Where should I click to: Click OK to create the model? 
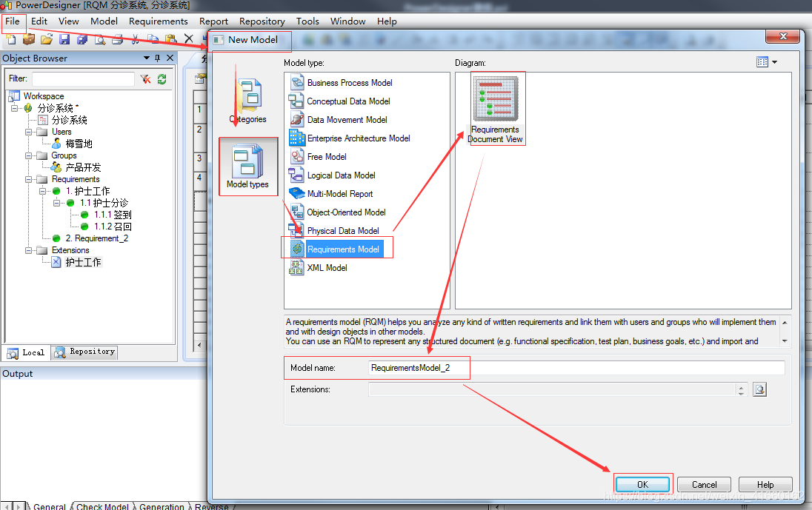tap(642, 485)
